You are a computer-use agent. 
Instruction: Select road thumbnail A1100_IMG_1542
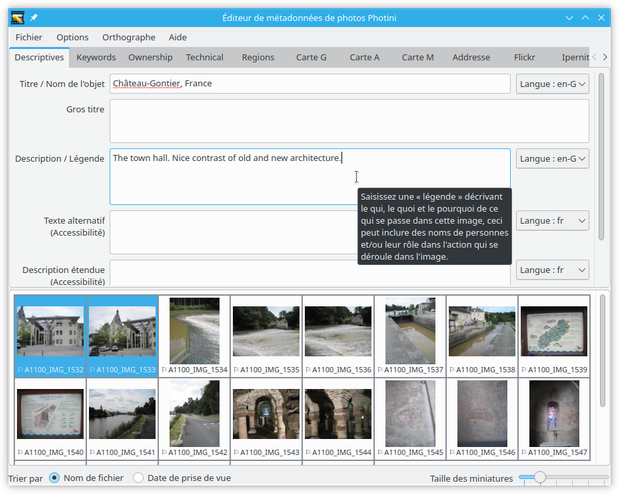pyautogui.click(x=194, y=418)
